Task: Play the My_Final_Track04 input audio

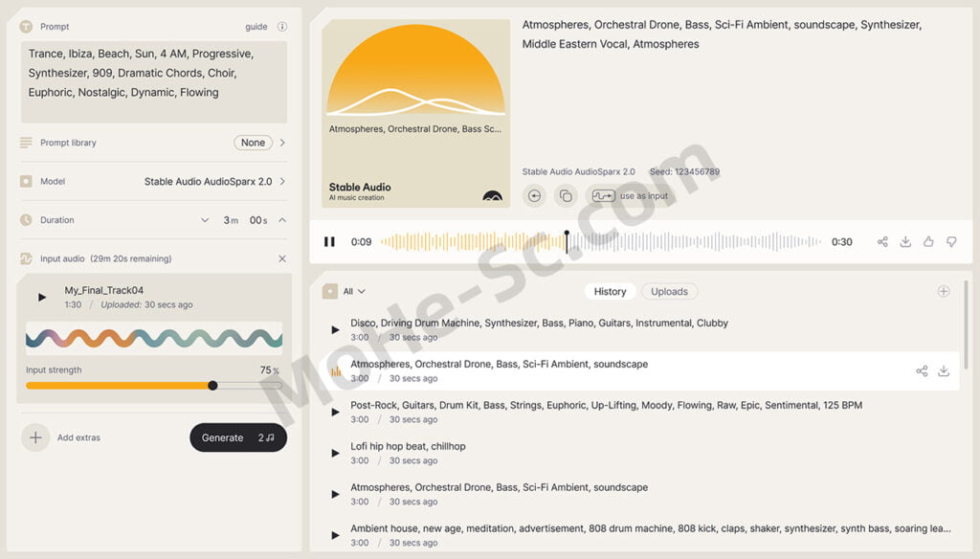Action: pos(42,297)
